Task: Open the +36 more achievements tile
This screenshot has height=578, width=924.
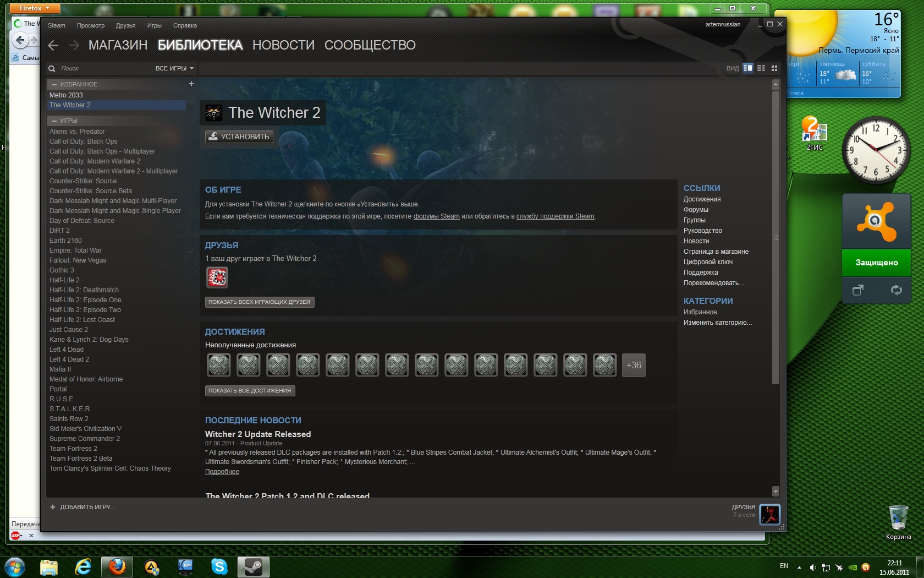Action: [x=634, y=365]
